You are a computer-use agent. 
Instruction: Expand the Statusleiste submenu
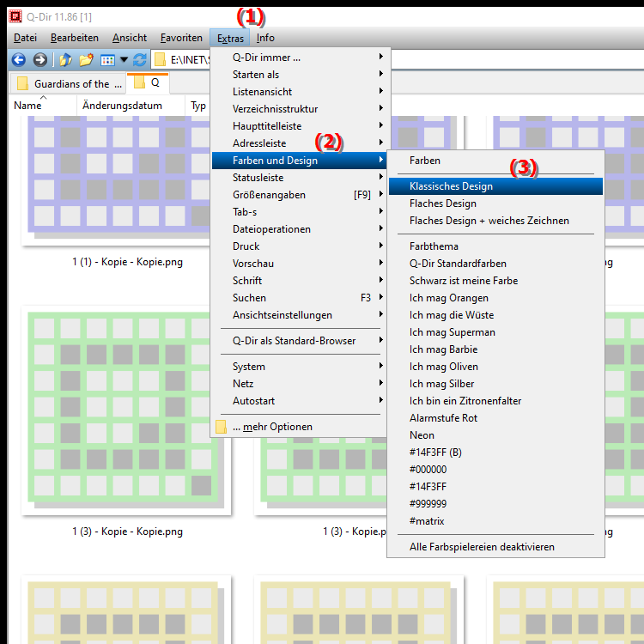point(299,178)
